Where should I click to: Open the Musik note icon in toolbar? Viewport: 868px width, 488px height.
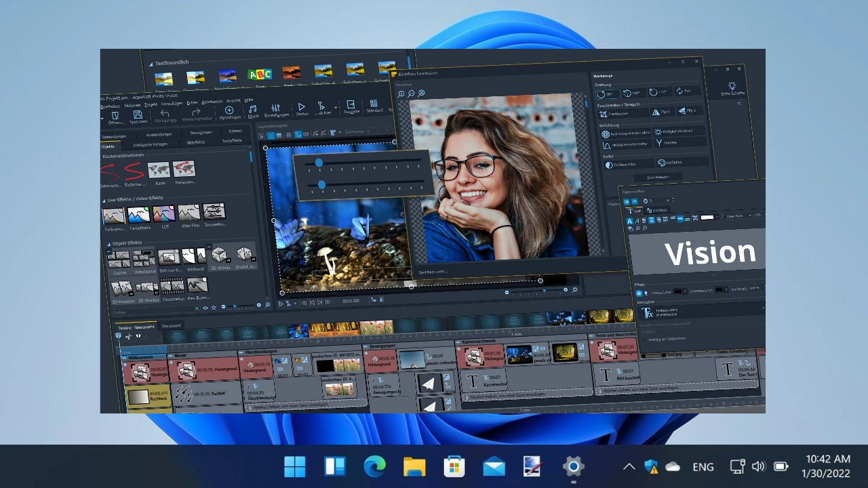[x=253, y=109]
